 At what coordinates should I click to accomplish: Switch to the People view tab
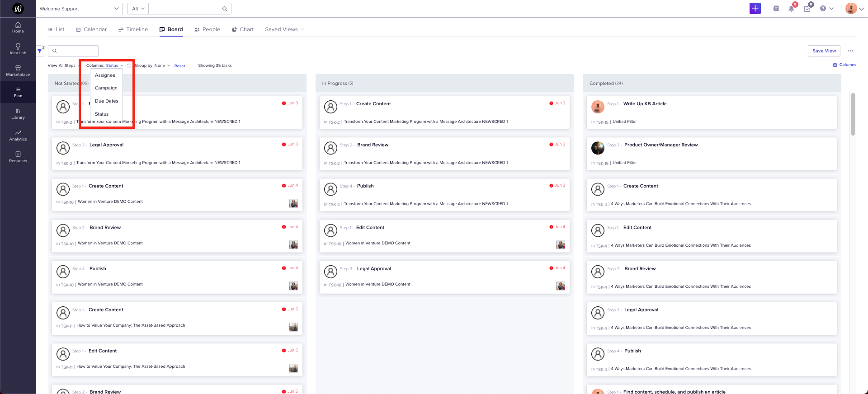[207, 29]
